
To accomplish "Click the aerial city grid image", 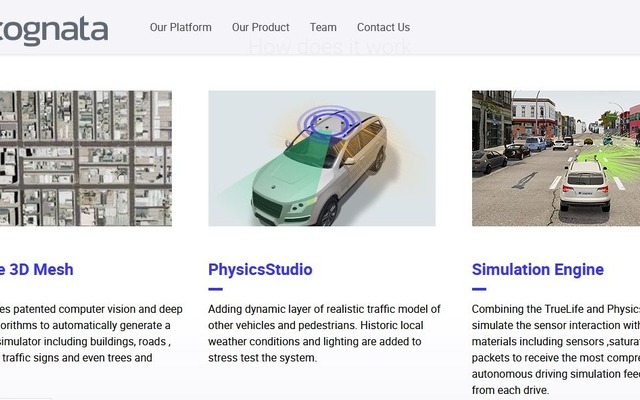I will (x=86, y=158).
